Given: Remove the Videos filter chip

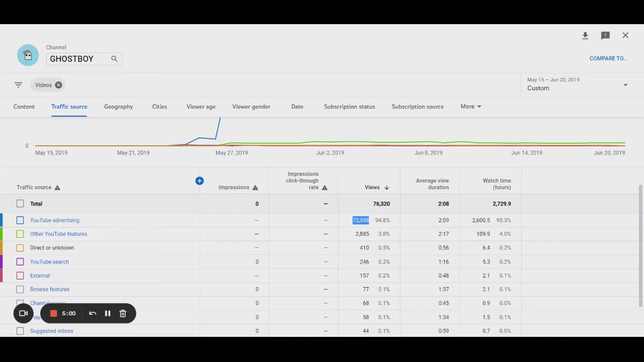Looking at the screenshot, I should 58,85.
